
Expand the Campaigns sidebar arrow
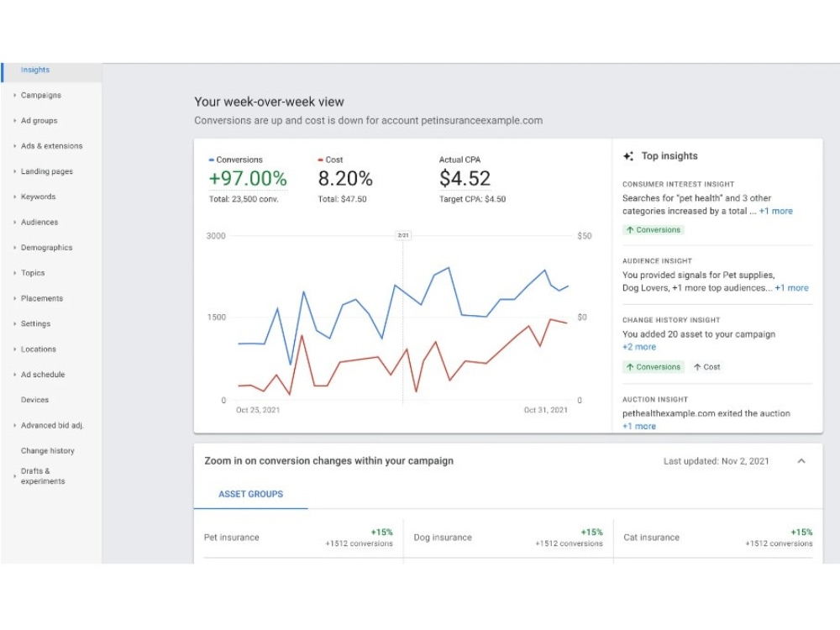pyautogui.click(x=14, y=96)
